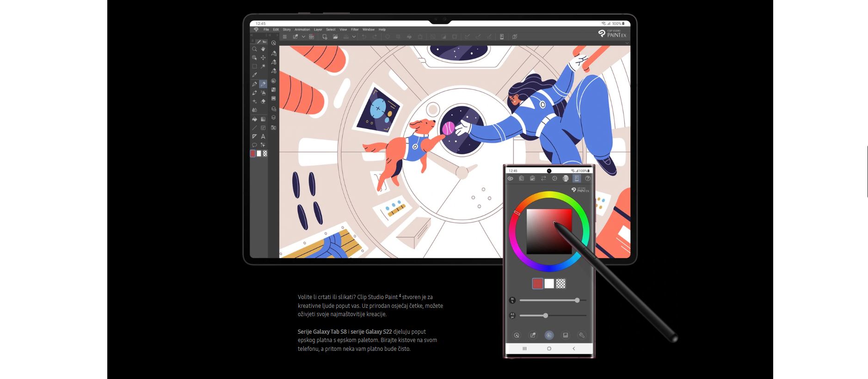Screen dimensions: 868x379
Task: Click the help question mark icon on the phone
Action: (588, 178)
